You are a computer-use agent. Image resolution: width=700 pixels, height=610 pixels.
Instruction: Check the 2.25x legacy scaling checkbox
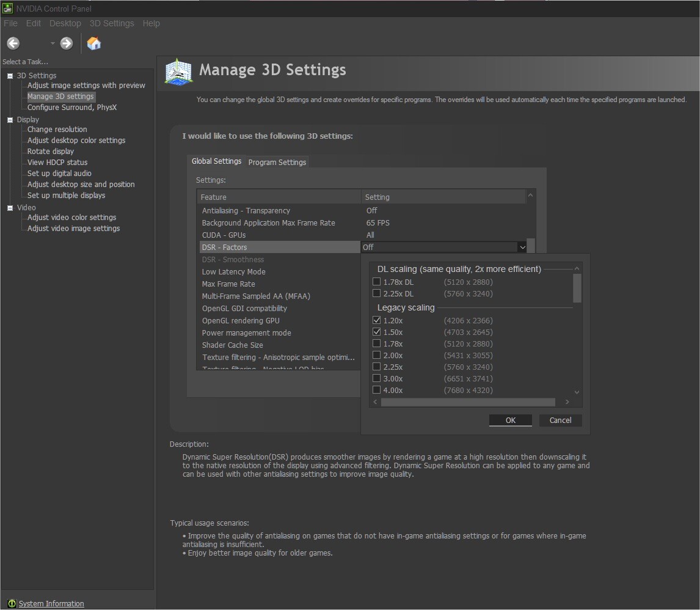coord(376,367)
